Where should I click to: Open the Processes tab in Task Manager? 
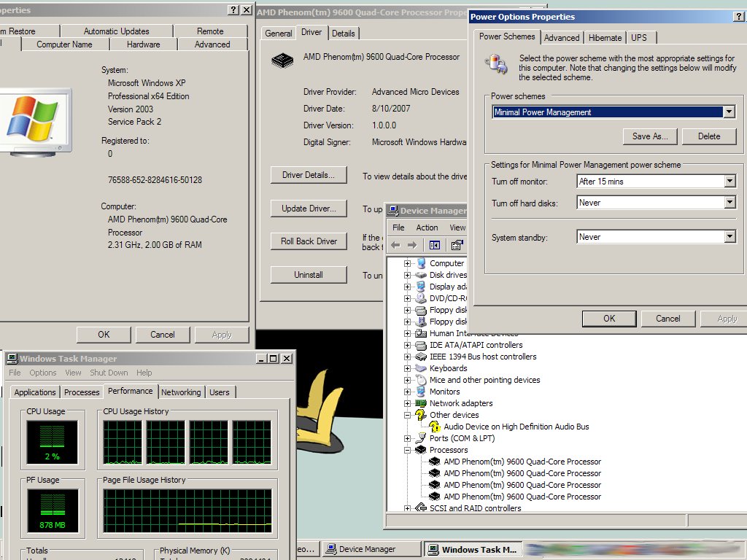tap(82, 392)
